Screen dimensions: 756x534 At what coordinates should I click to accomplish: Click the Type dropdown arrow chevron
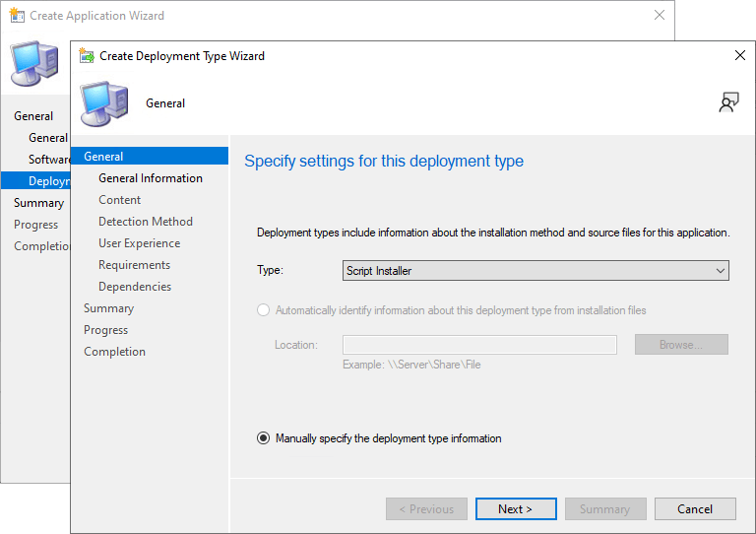(x=720, y=271)
